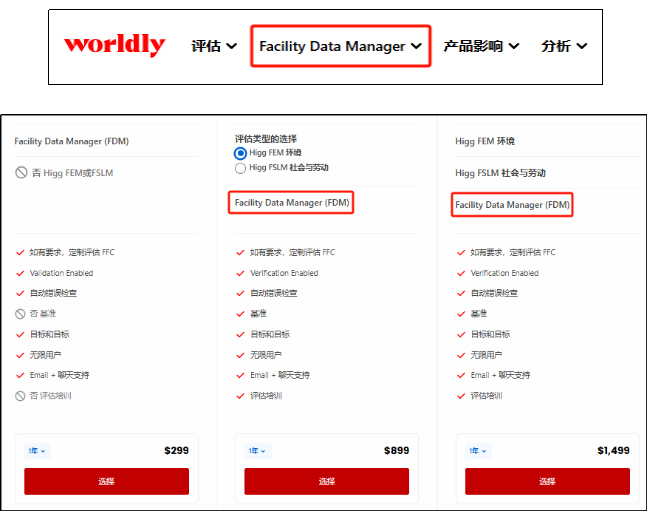Click checkmark beside 如有要求 定制评估 FFC in $899 plan
The image size is (649, 513).
tap(240, 253)
